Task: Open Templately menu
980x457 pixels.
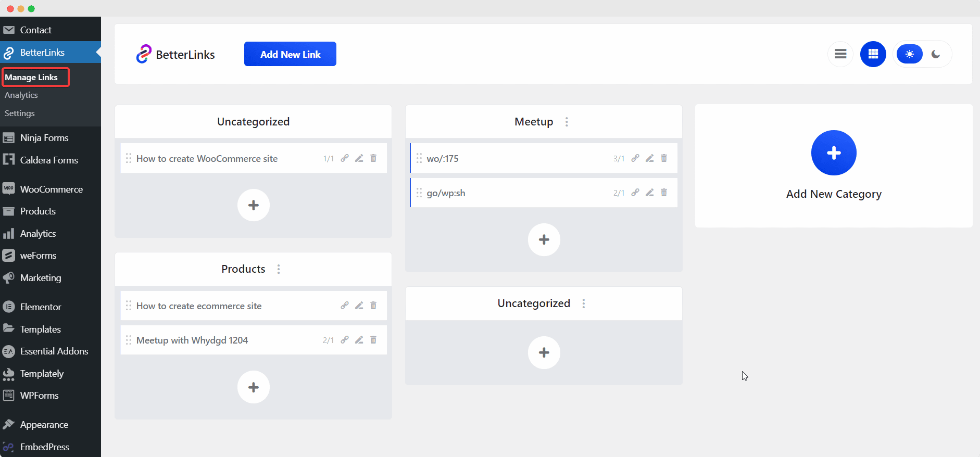Action: (x=51, y=374)
